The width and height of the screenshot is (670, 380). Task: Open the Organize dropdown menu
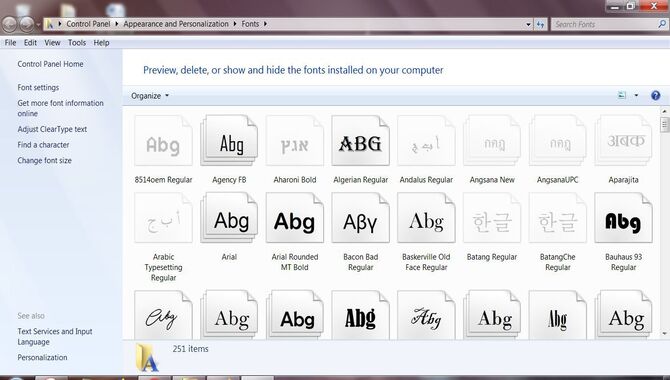150,96
